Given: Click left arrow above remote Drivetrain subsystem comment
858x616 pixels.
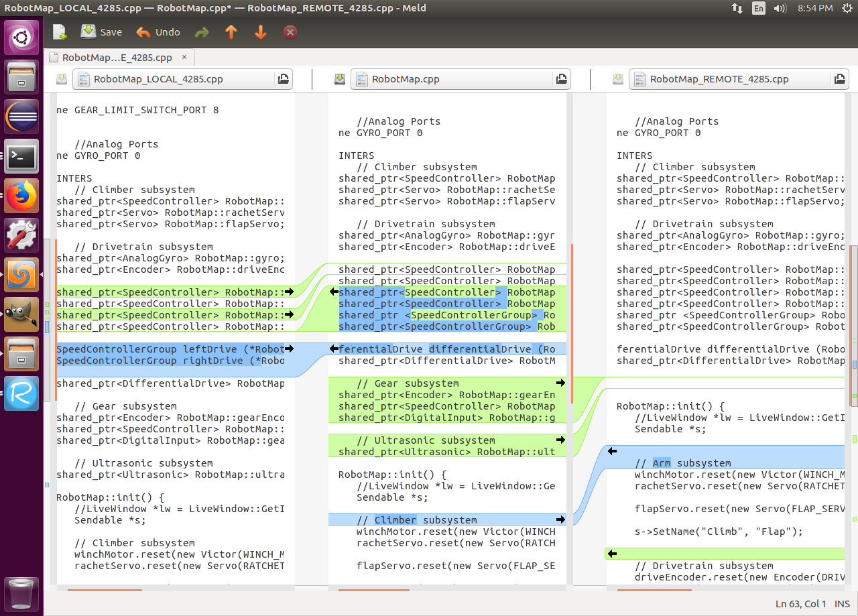Looking at the screenshot, I should (x=612, y=554).
